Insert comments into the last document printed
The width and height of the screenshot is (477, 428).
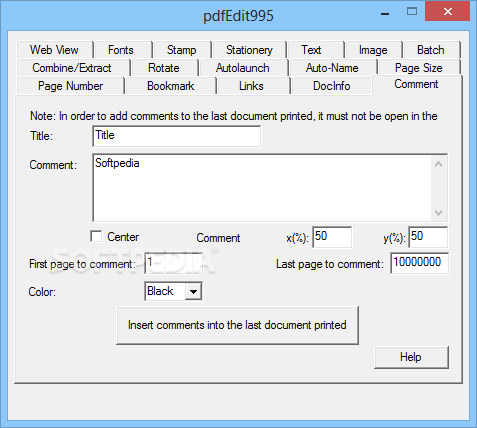click(237, 325)
